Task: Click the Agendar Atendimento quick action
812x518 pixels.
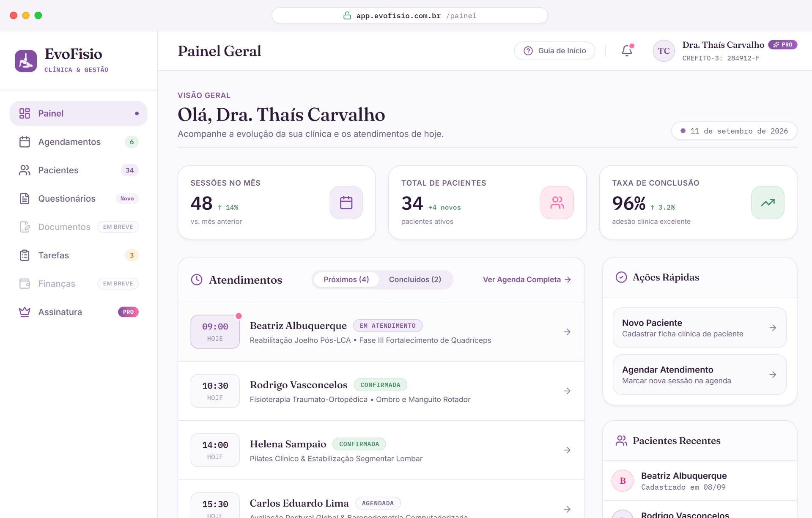Action: tap(700, 375)
